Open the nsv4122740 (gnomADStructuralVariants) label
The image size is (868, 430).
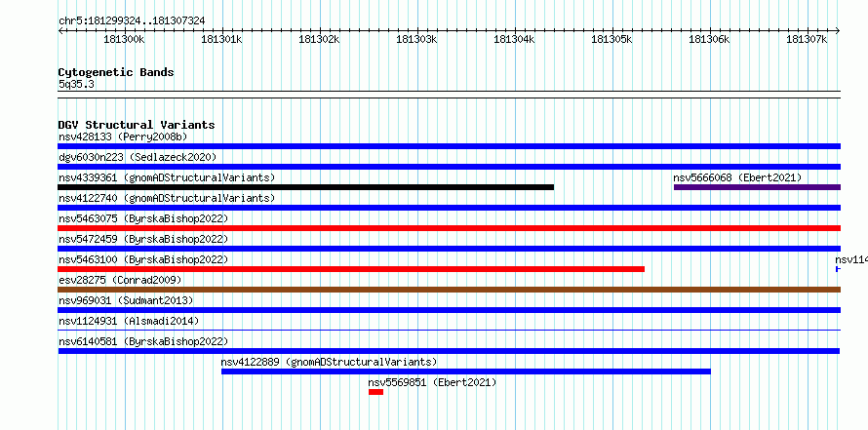click(x=167, y=198)
